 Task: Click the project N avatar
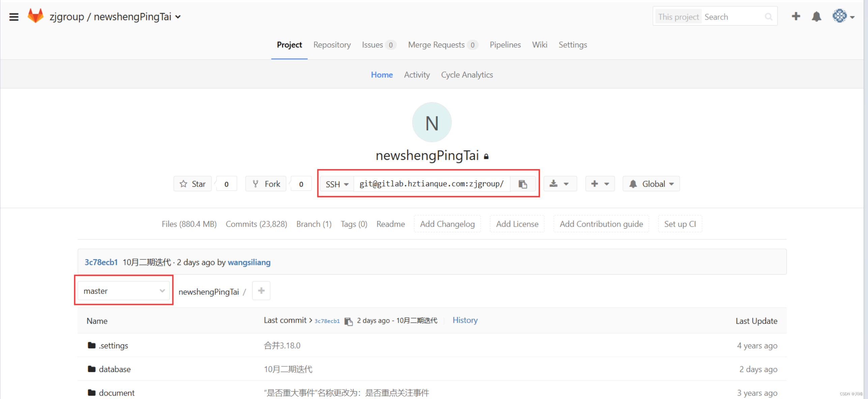click(432, 122)
